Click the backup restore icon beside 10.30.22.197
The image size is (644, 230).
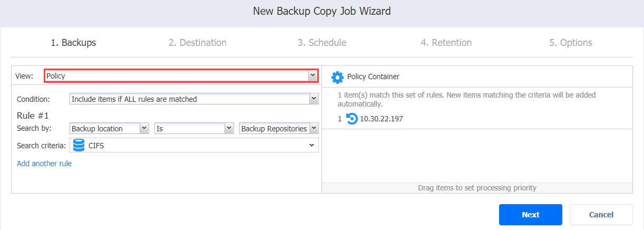pos(352,119)
